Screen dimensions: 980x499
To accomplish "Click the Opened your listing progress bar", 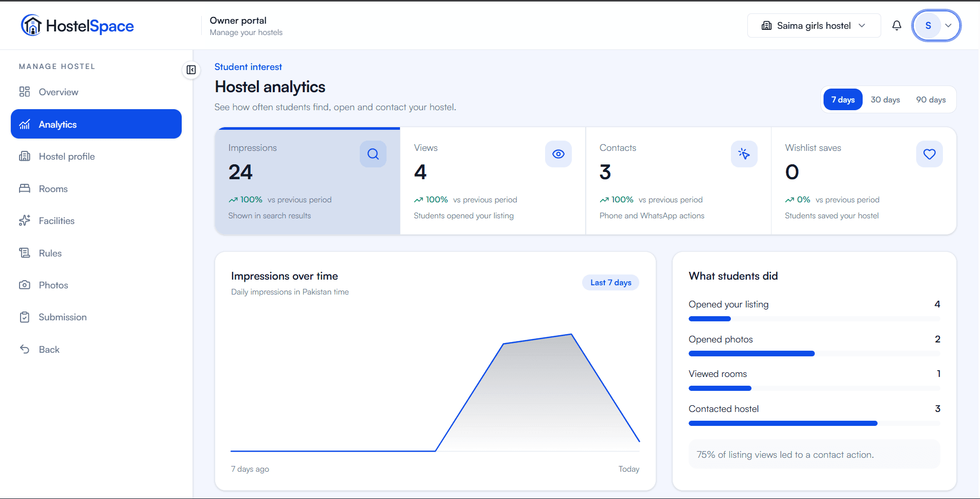I will 814,319.
